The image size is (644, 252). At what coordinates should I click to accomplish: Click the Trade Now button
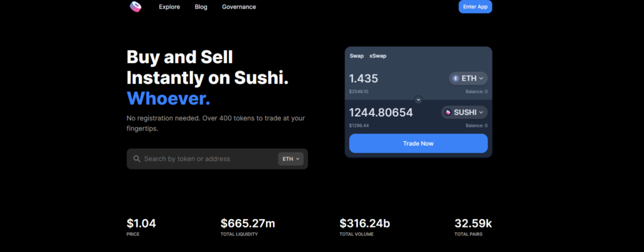(x=418, y=143)
